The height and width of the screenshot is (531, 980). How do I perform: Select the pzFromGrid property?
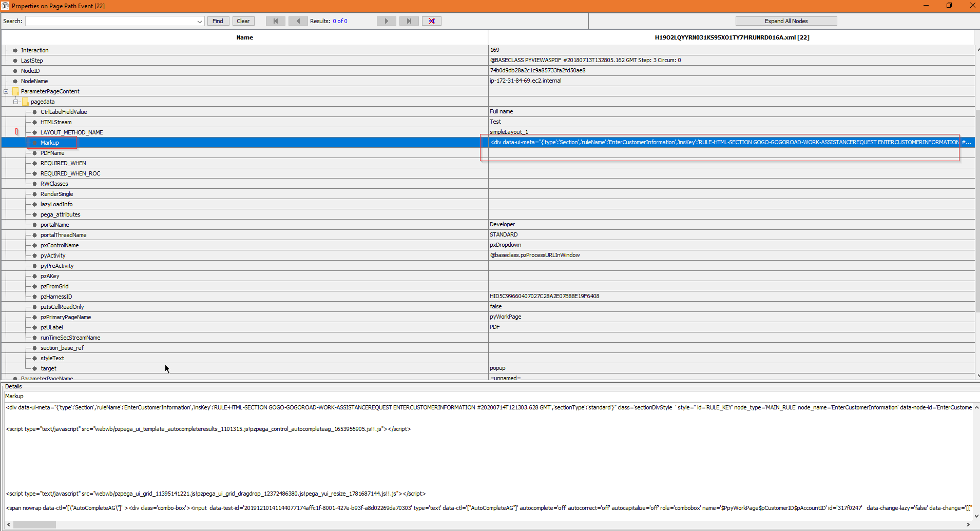(x=54, y=286)
